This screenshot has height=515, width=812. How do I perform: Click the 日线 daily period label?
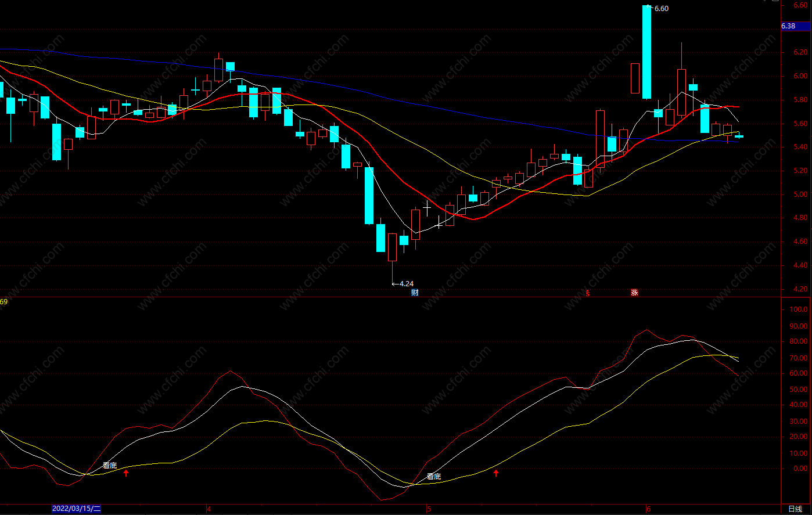795,509
